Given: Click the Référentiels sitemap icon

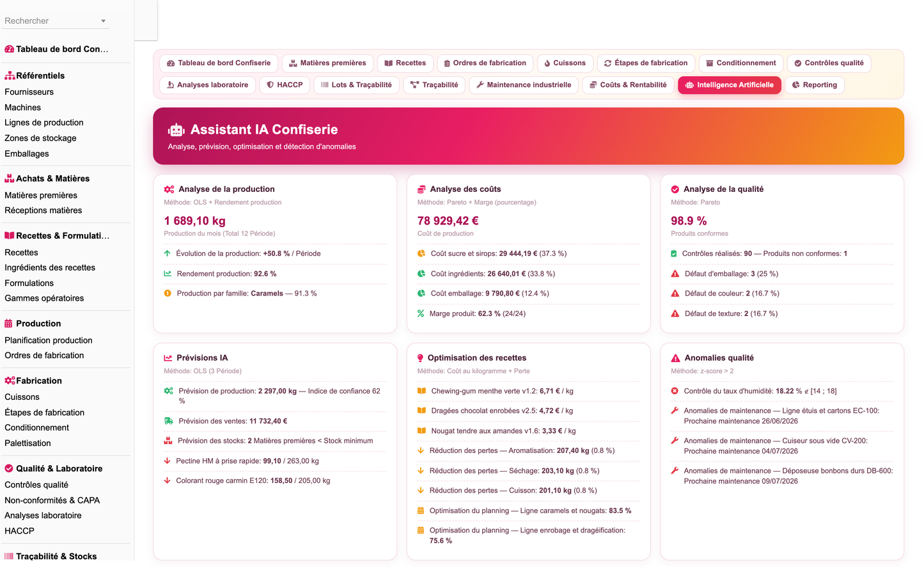Looking at the screenshot, I should point(9,75).
